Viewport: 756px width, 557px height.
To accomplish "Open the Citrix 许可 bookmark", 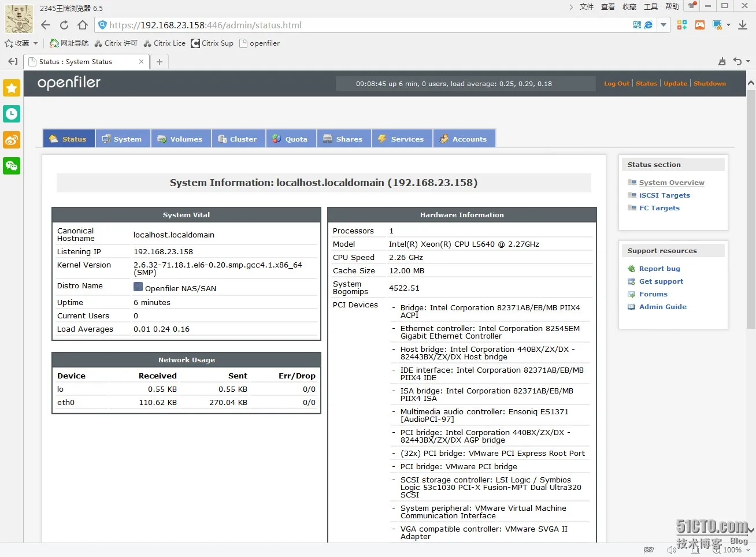I will 116,43.
